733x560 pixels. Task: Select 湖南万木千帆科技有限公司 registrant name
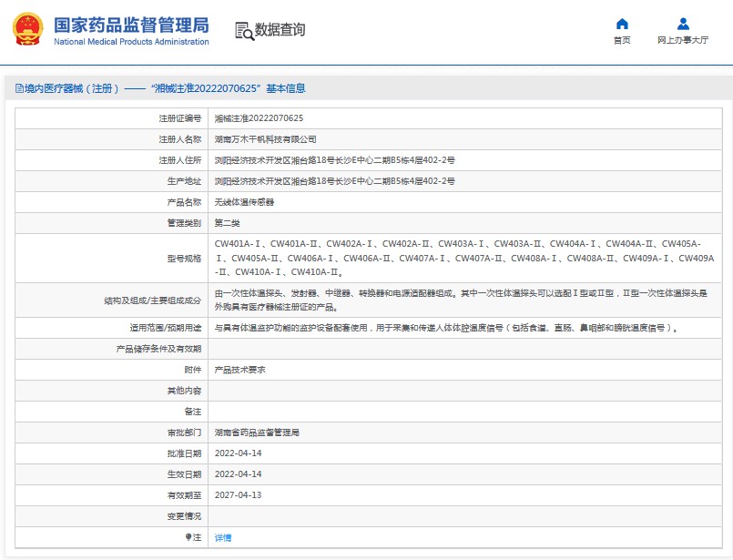pos(266,139)
